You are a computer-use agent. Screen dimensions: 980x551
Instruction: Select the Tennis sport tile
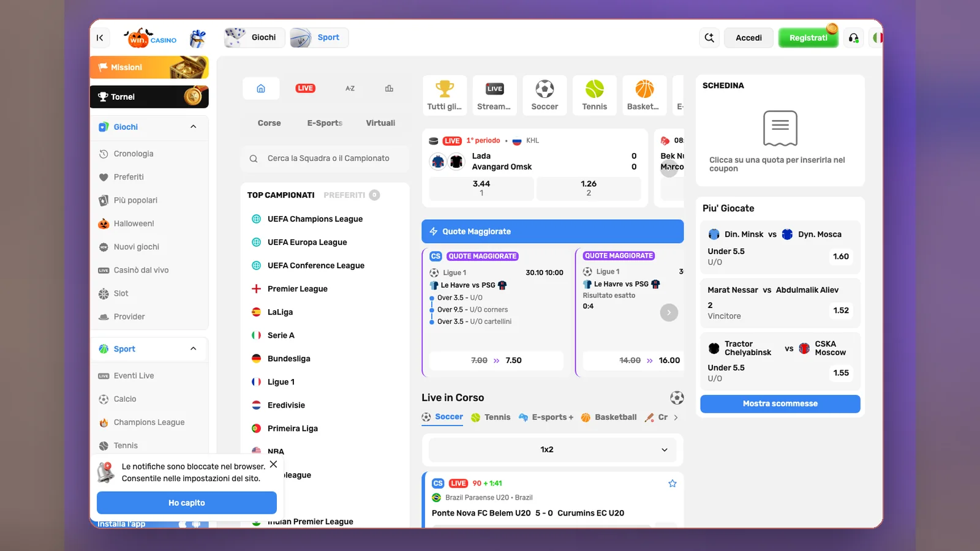[595, 96]
